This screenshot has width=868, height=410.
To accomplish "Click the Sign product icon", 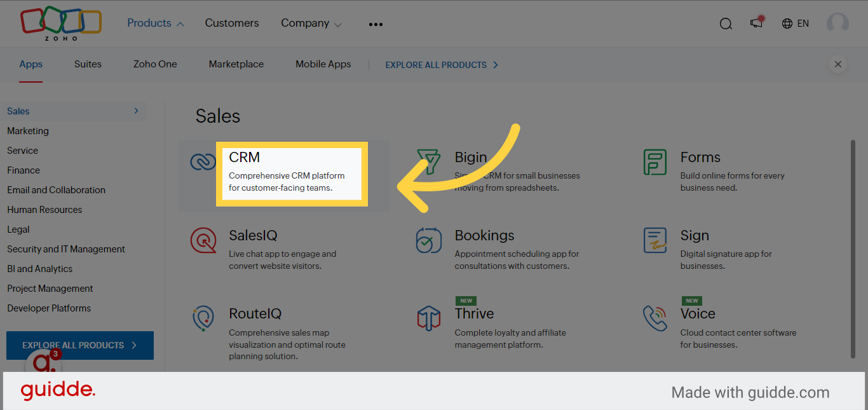I will click(654, 240).
